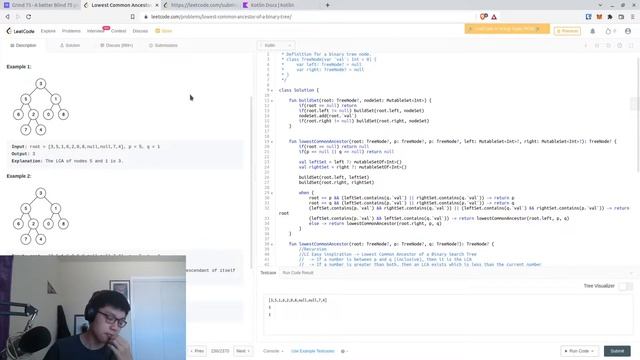The height and width of the screenshot is (360, 640).
Task: Open the Submissions tab
Action: (163, 45)
